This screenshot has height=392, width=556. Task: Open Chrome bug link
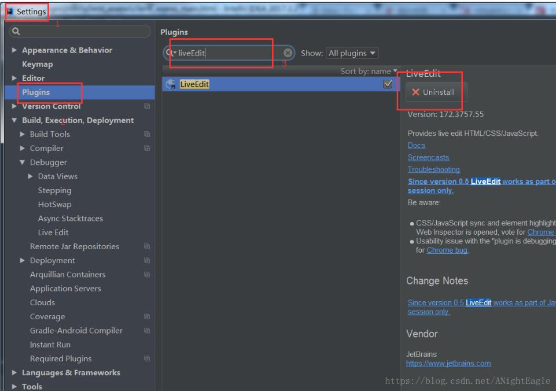[447, 250]
